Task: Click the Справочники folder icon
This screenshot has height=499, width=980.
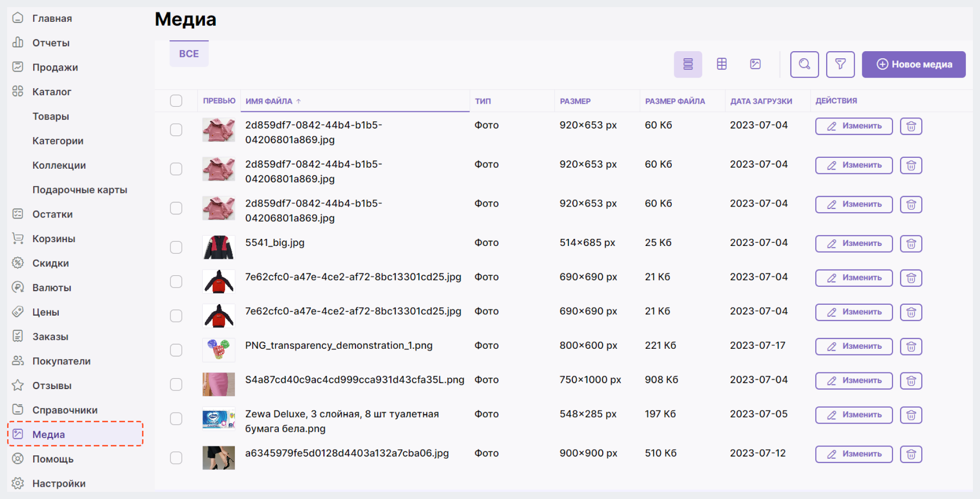Action: coord(18,409)
